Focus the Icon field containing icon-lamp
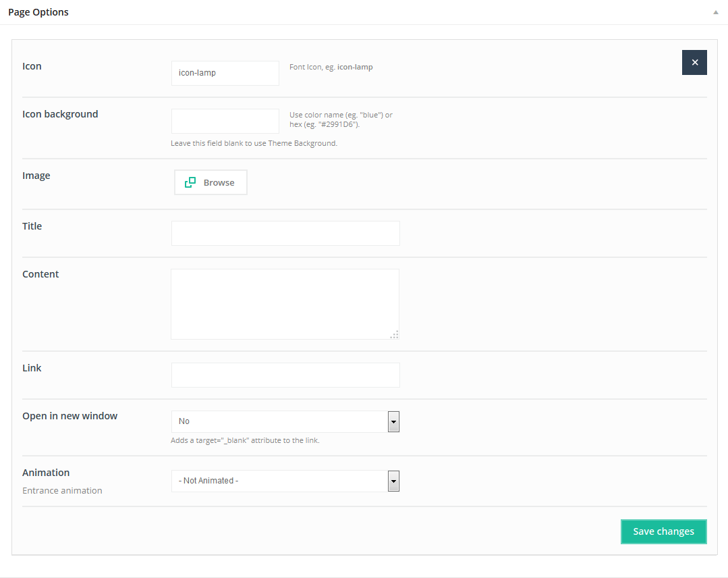The width and height of the screenshot is (728, 578). point(225,73)
